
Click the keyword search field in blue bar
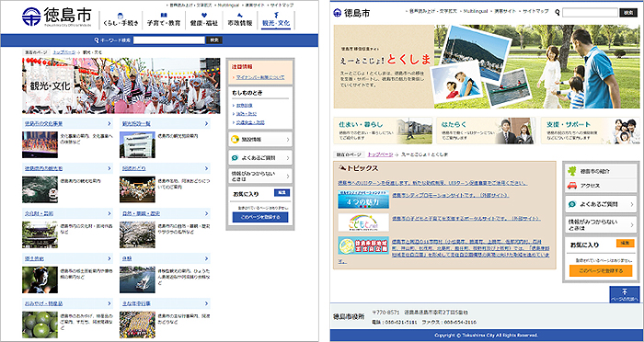click(x=168, y=40)
